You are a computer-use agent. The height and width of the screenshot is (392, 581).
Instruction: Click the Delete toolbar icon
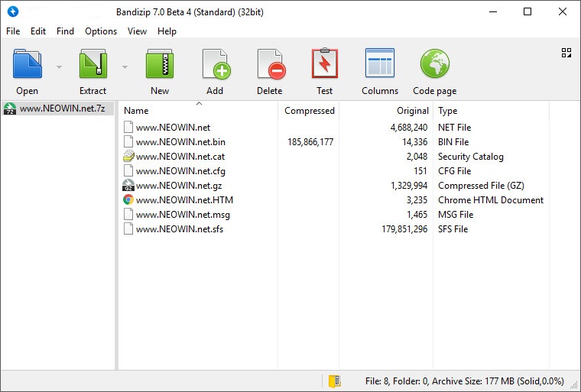pos(271,63)
